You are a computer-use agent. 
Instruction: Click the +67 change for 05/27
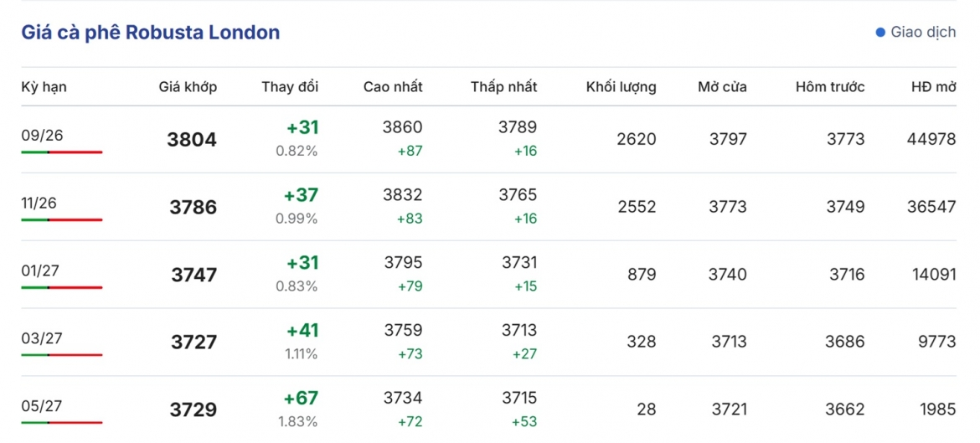(302, 398)
